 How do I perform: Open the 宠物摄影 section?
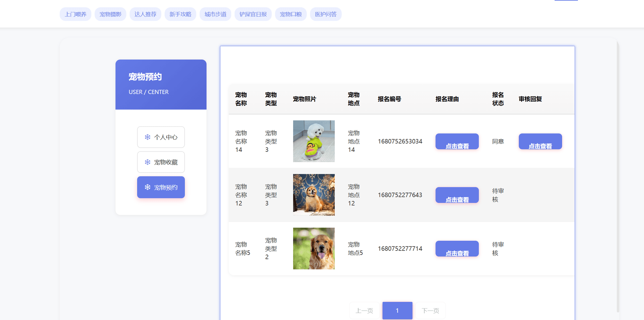point(110,14)
